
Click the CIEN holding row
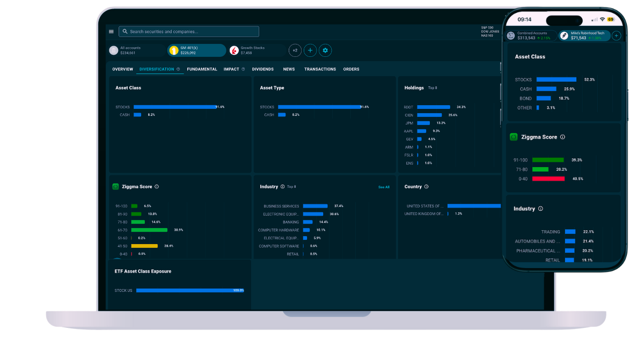(431, 115)
